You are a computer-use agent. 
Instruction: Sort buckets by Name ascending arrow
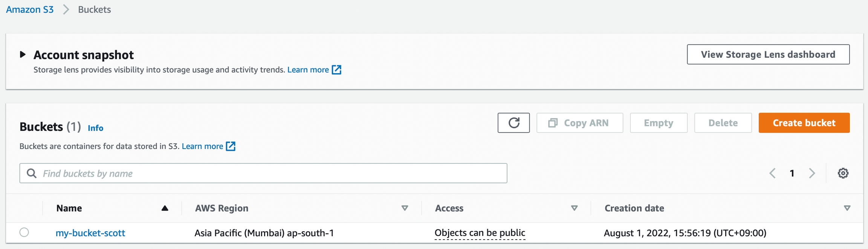(165, 208)
